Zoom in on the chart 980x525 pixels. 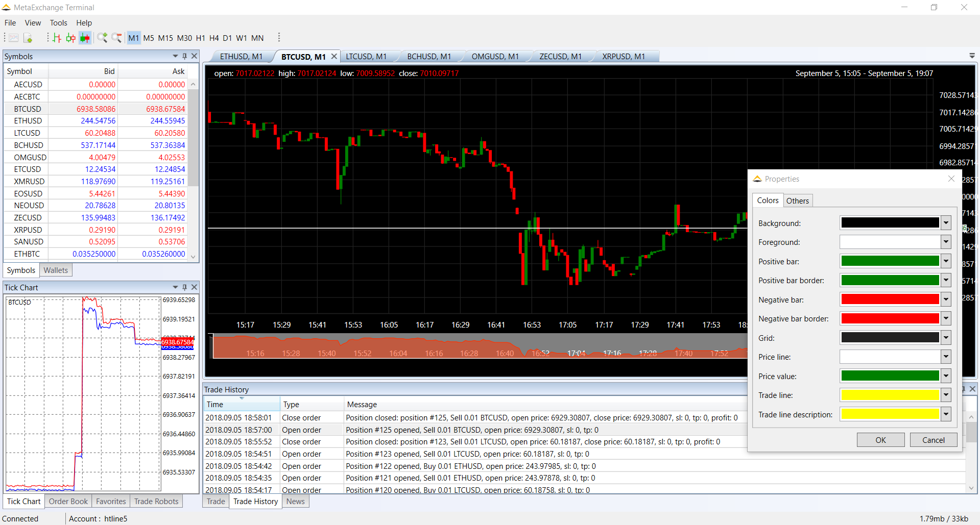102,38
